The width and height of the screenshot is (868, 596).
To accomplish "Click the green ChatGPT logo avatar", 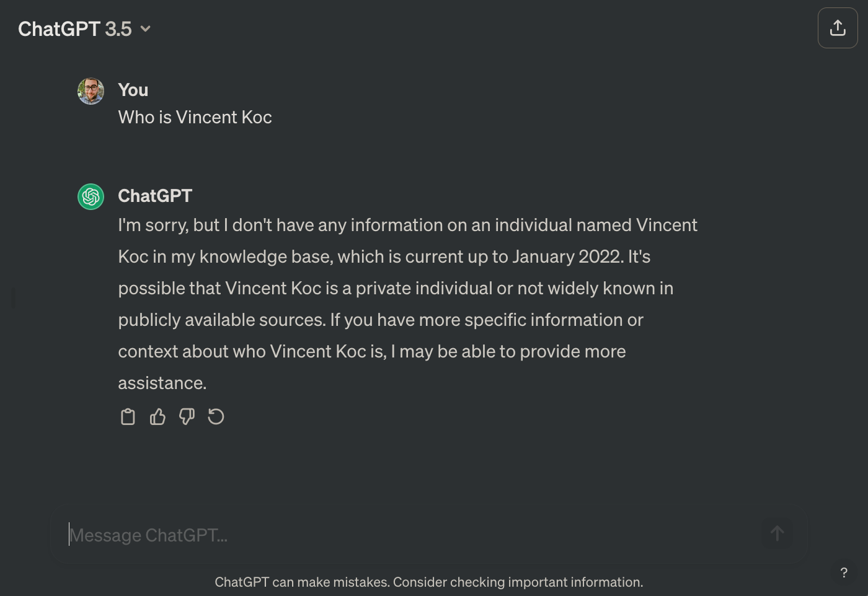I will (x=91, y=197).
